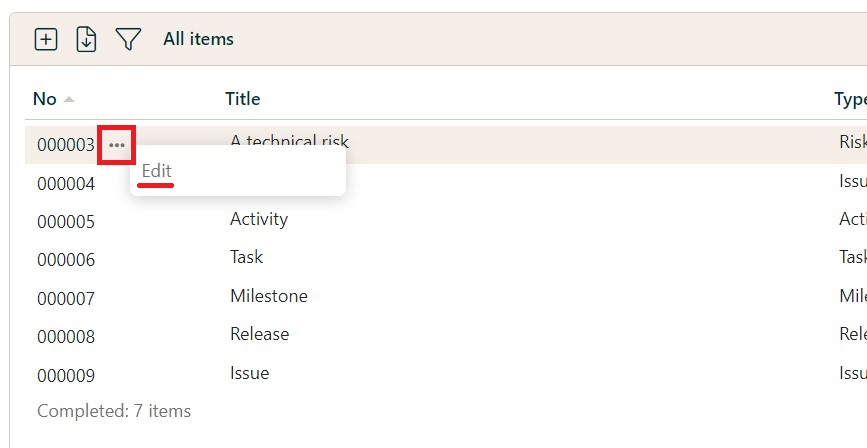867x448 pixels.
Task: Open the filter funnel icon
Action: pyautogui.click(x=128, y=39)
